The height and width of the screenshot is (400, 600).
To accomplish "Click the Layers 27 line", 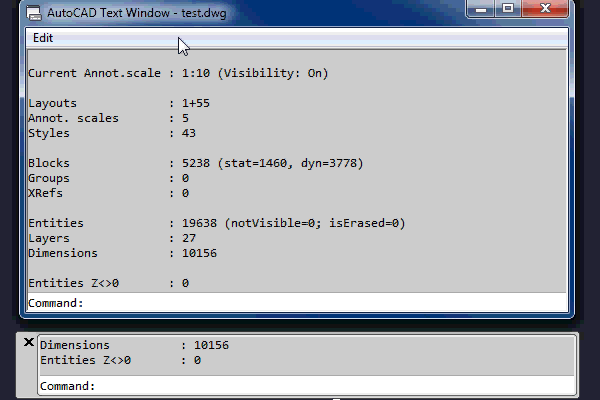I will (x=112, y=238).
